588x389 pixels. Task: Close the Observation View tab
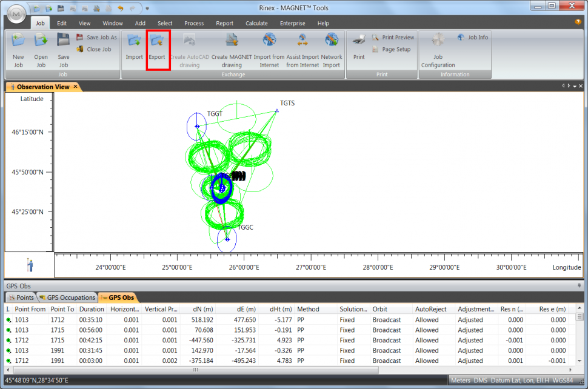click(x=75, y=87)
